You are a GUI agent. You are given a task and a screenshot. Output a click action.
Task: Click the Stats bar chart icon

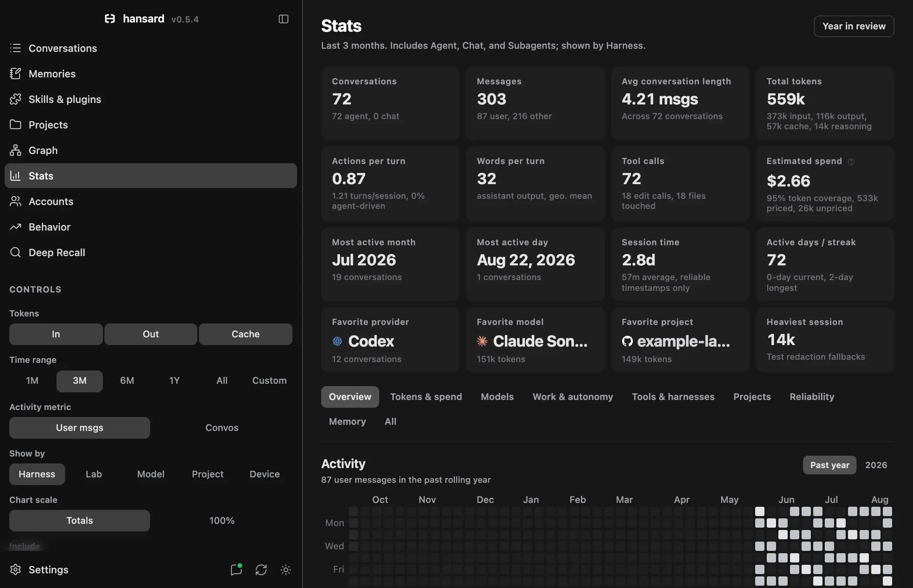click(x=15, y=176)
